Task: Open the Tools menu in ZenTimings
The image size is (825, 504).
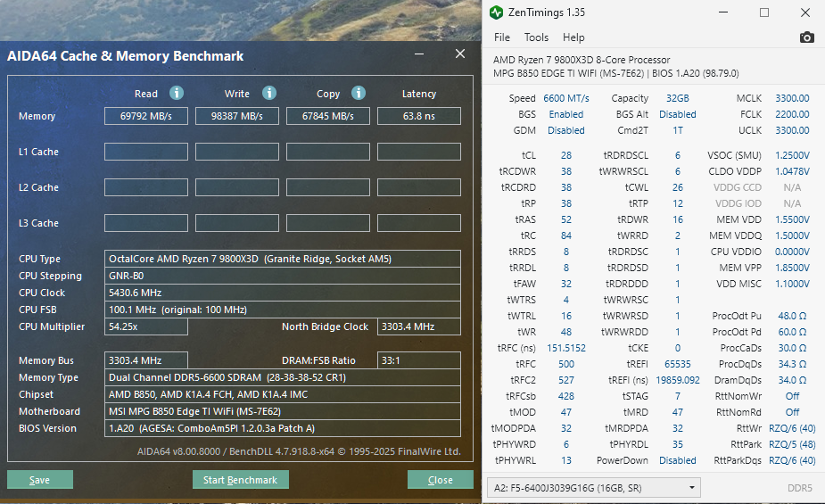Action: 536,37
